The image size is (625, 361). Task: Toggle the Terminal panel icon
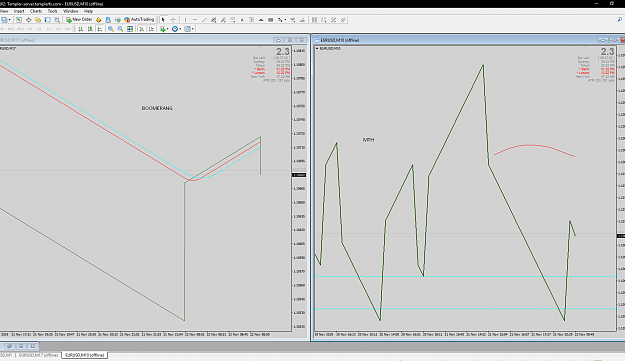click(x=47, y=20)
